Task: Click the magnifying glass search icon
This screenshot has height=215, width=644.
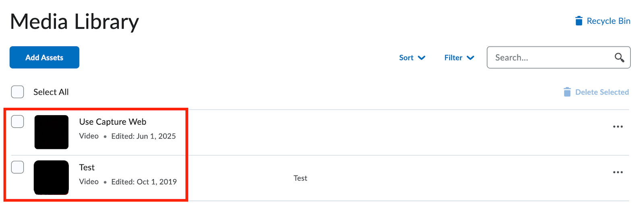Action: click(619, 58)
